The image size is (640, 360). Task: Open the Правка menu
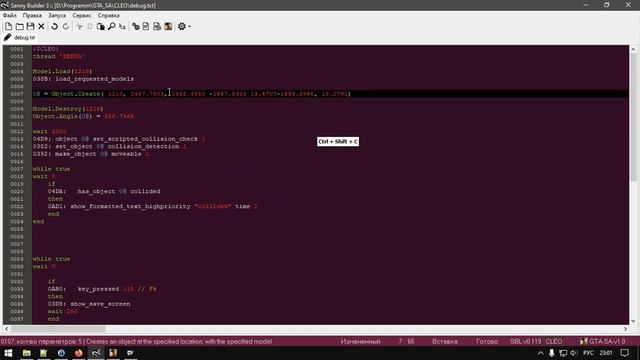coord(32,16)
